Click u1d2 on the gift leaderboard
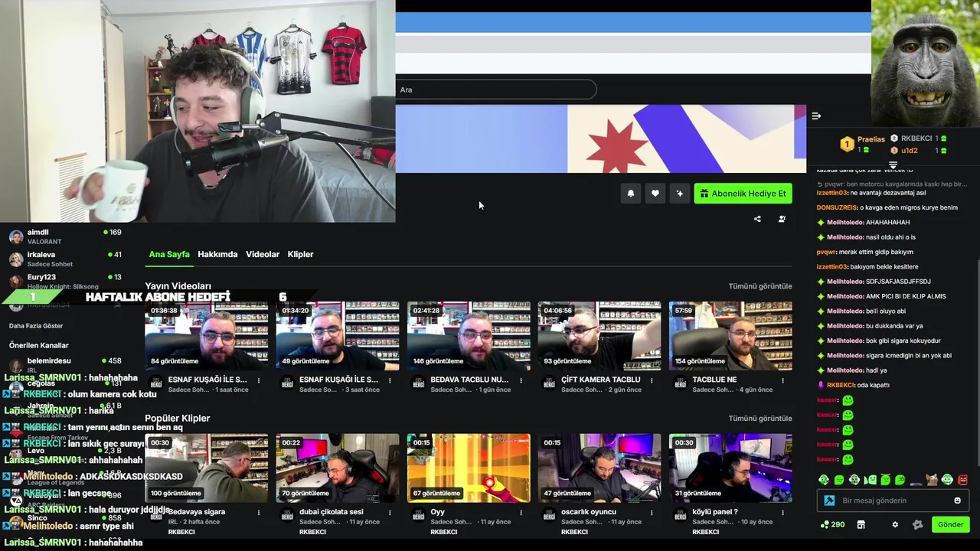The image size is (980, 551). 909,151
